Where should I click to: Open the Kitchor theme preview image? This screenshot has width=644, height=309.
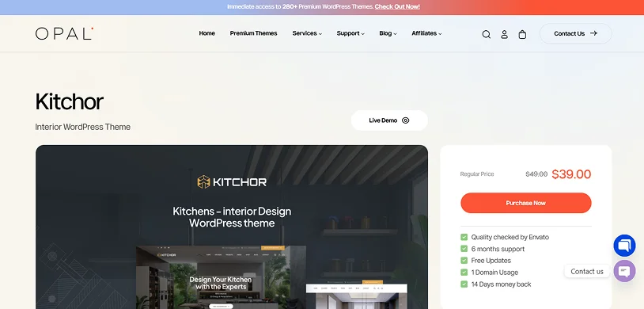[x=232, y=227]
